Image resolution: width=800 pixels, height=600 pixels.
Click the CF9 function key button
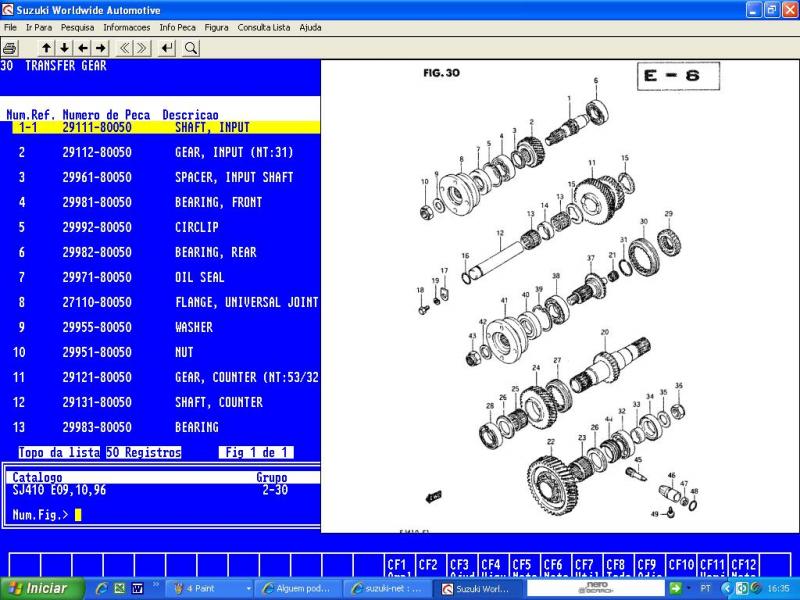tap(649, 565)
